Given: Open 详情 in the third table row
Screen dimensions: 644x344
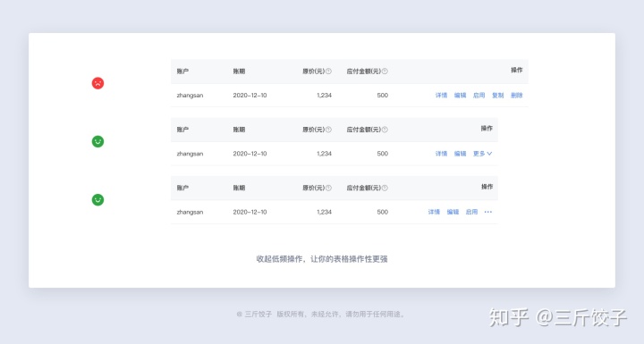Looking at the screenshot, I should tap(434, 212).
